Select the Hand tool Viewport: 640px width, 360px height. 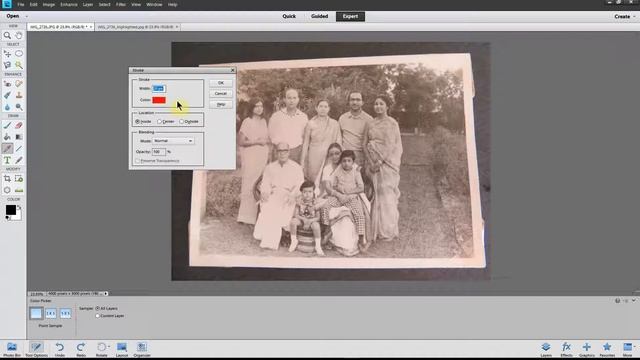(x=19, y=36)
